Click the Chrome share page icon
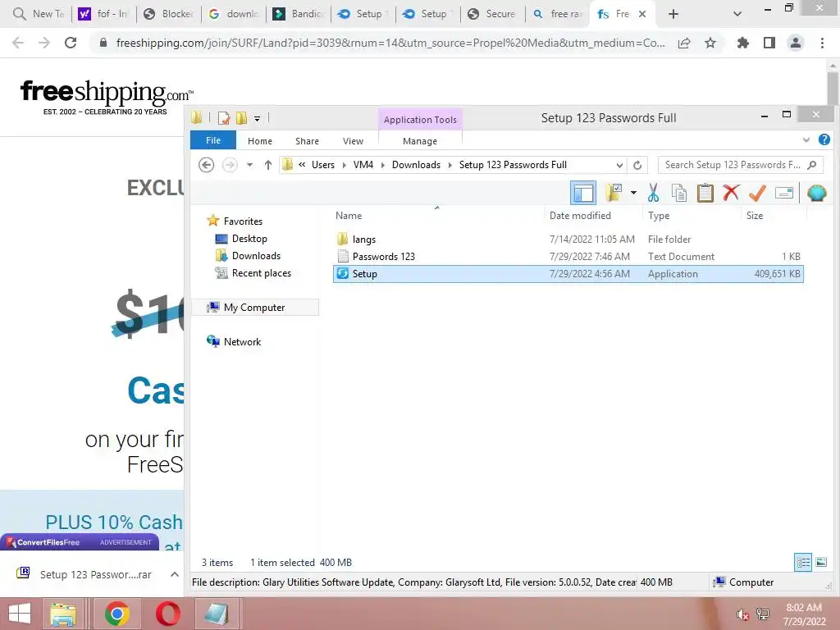Image resolution: width=840 pixels, height=630 pixels. (x=684, y=43)
